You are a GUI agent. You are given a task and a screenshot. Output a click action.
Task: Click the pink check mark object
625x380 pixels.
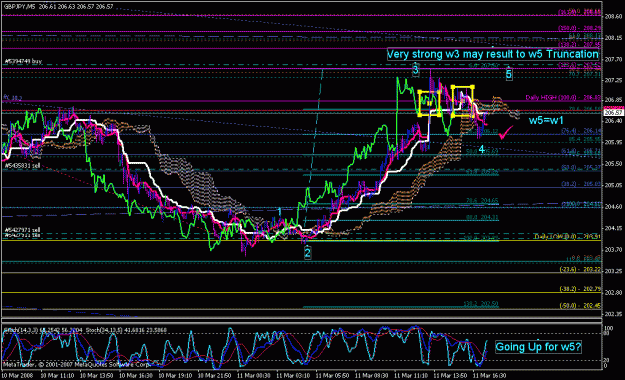505,132
